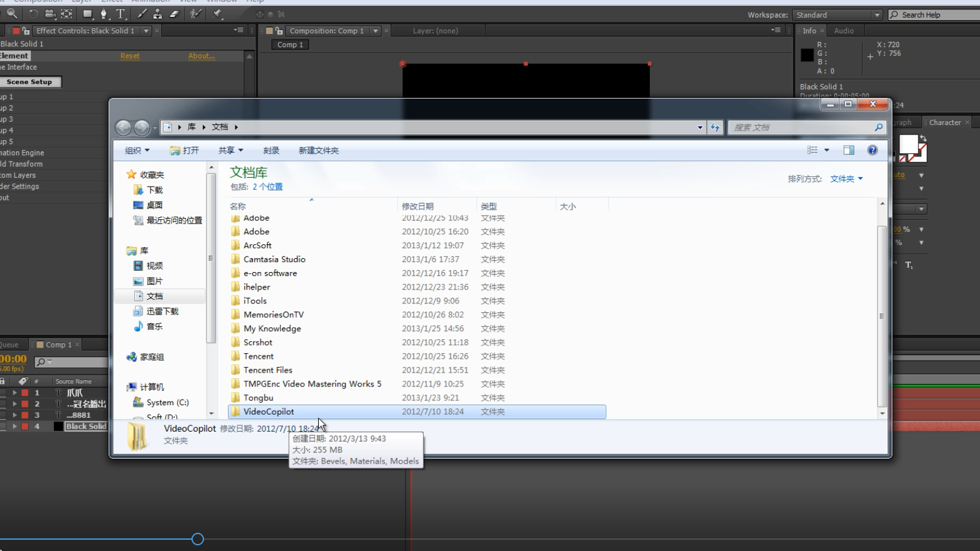The image size is (980, 551).
Task: Change the Explorer view mode icon
Action: (812, 150)
